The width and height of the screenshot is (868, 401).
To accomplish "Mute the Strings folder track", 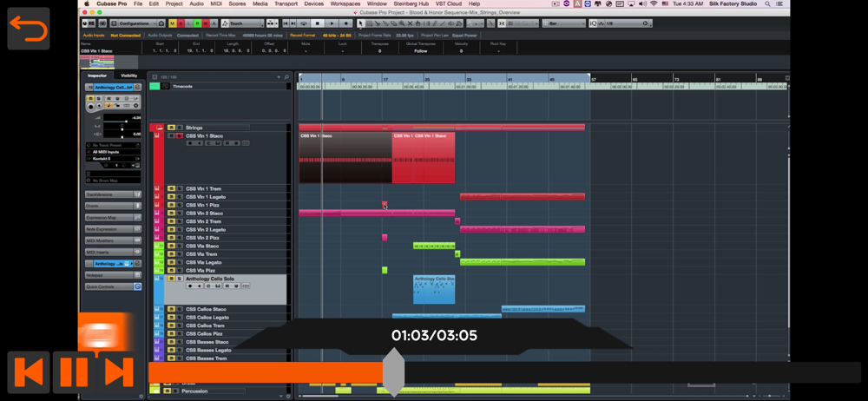I will pyautogui.click(x=171, y=128).
